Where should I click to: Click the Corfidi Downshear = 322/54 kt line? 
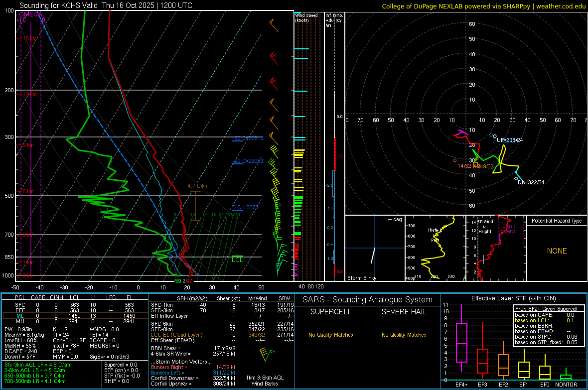click(x=193, y=378)
